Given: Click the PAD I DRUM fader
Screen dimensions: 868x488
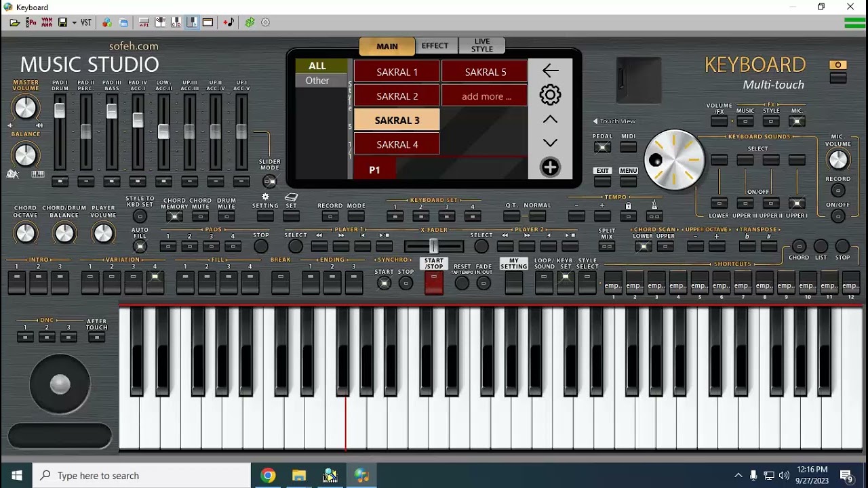Looking at the screenshot, I should [60, 110].
